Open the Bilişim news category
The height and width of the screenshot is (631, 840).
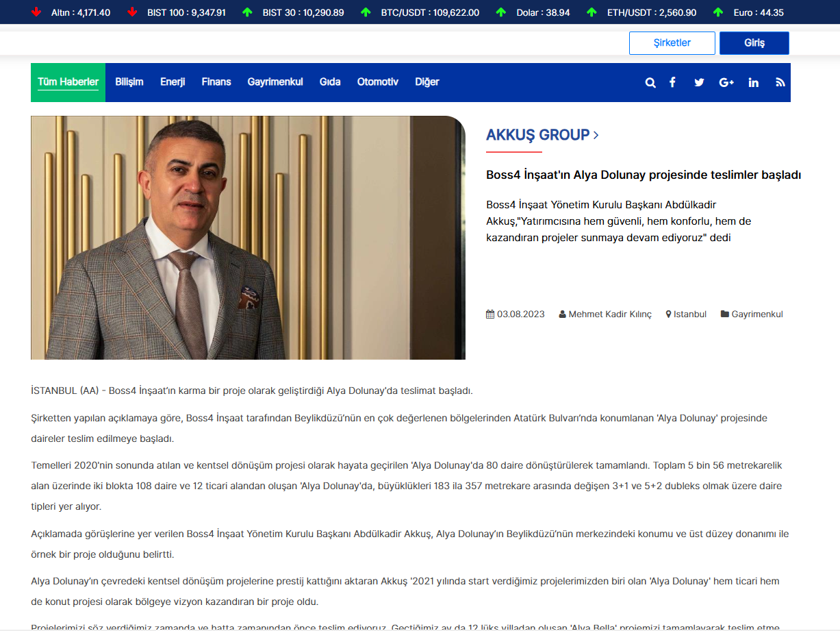point(129,82)
